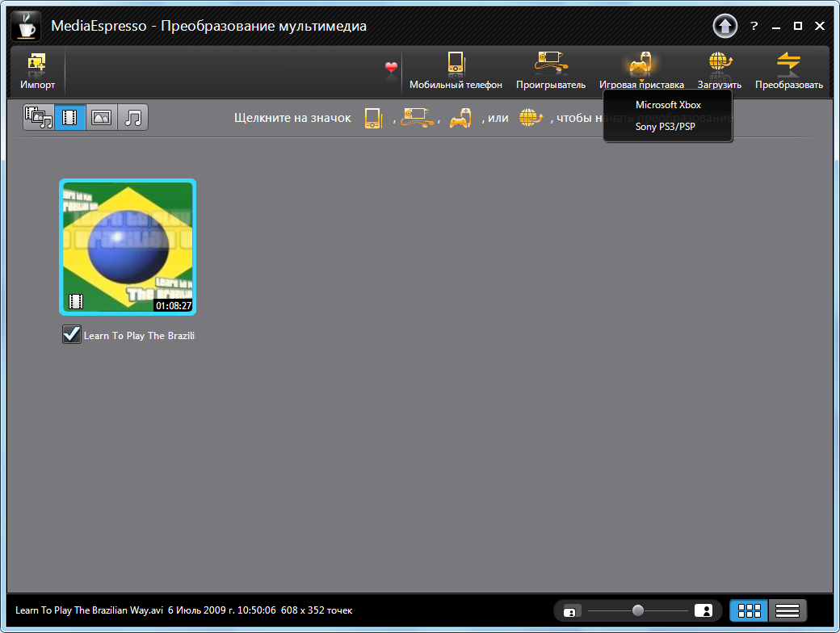Show all media types filter
840x633 pixels.
pos(39,118)
